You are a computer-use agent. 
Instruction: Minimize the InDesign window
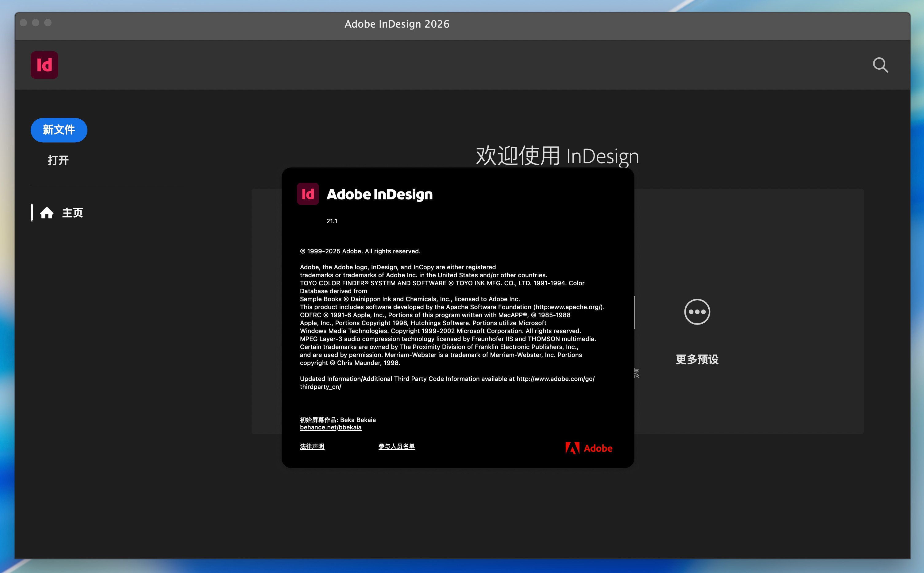click(36, 23)
